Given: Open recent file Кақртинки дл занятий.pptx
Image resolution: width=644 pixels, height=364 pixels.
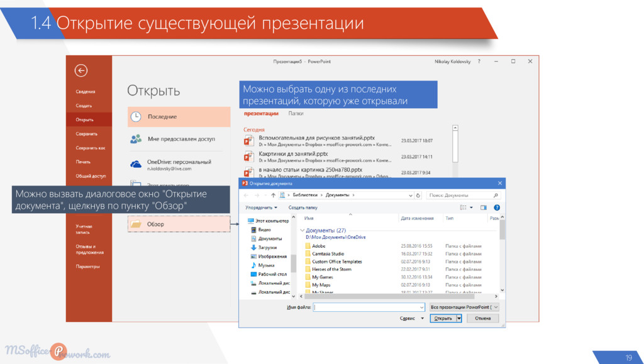Looking at the screenshot, I should click(x=338, y=157).
